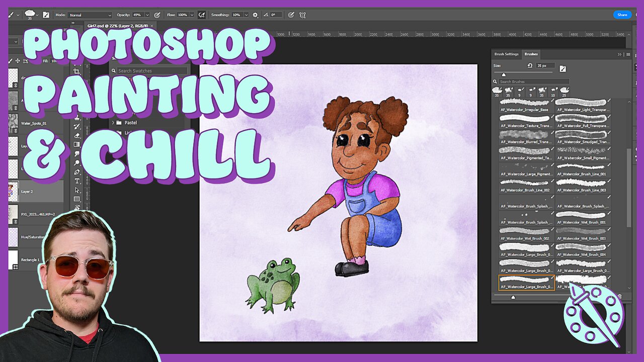
Task: Select the Dodge tool
Action: pos(77,162)
